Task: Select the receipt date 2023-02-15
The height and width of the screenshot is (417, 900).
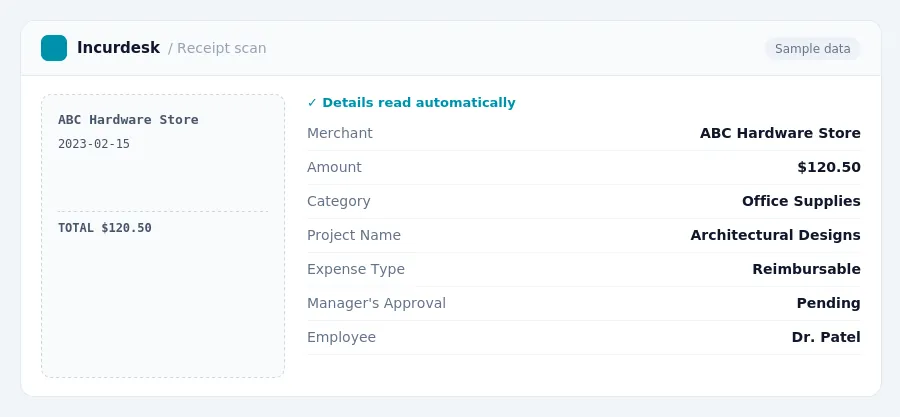Action: click(94, 144)
